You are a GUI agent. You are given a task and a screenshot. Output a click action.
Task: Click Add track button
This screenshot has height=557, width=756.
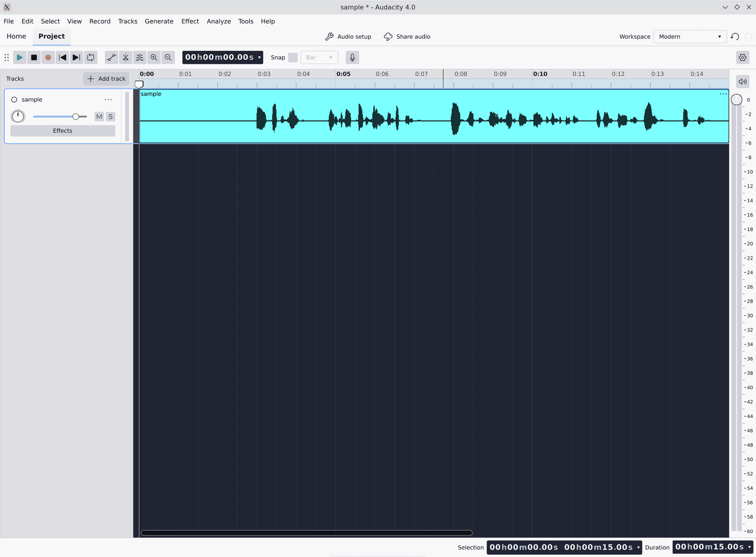[x=106, y=79]
